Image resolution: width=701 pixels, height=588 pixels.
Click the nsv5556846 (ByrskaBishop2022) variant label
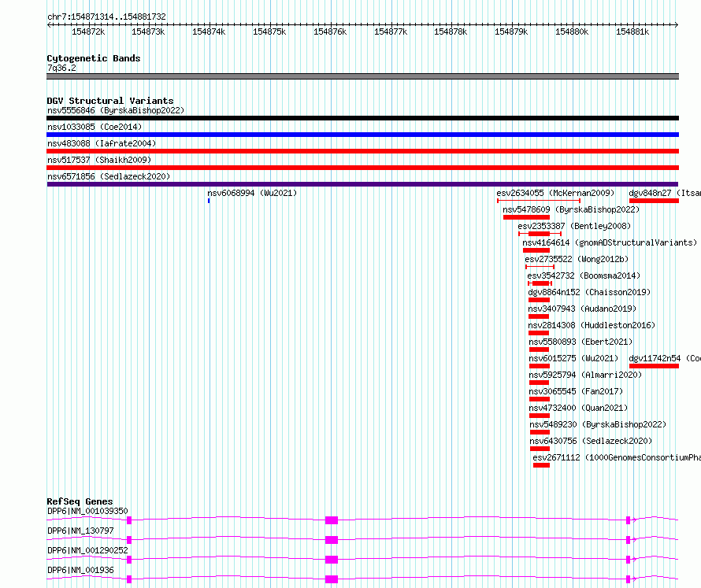click(116, 110)
